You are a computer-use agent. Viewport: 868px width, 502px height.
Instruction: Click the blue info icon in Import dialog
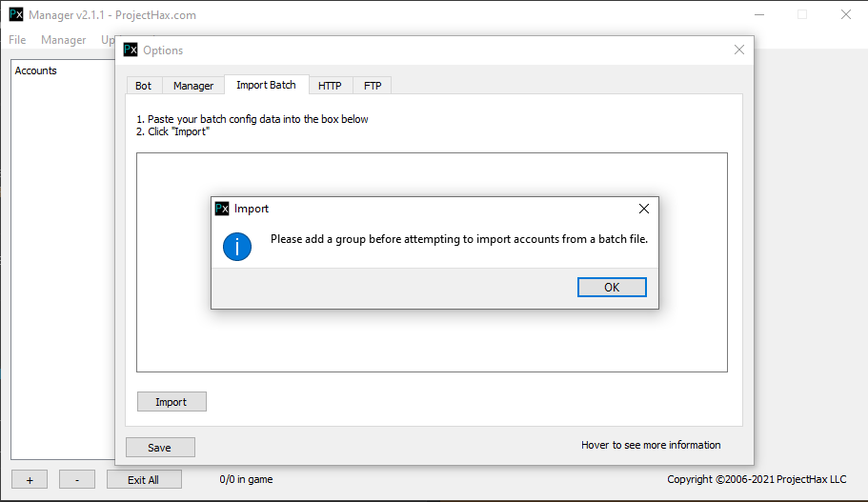point(236,247)
